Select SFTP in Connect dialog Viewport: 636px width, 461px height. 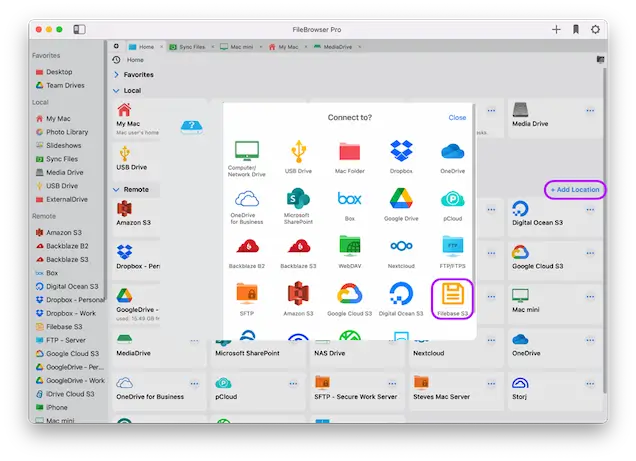coord(247,300)
